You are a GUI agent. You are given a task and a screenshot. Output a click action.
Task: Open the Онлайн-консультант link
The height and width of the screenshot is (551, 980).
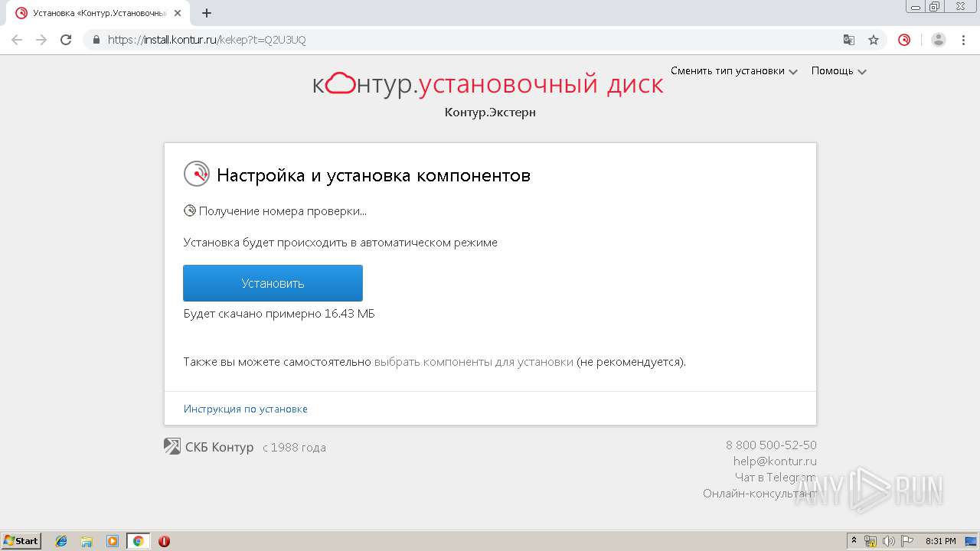pyautogui.click(x=759, y=494)
